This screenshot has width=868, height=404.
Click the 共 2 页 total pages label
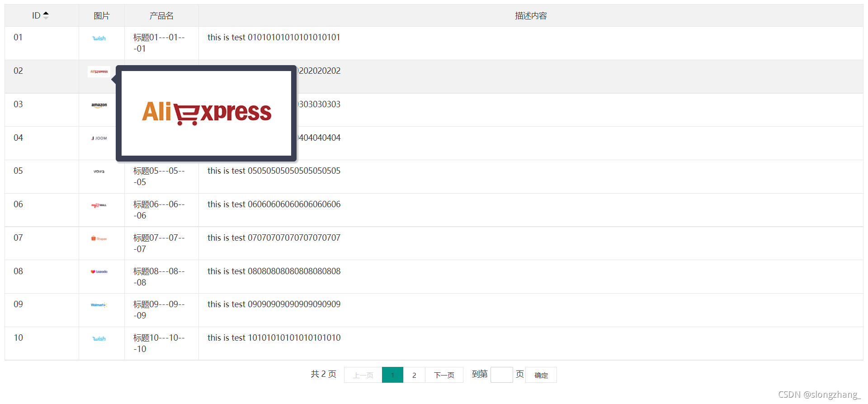click(x=324, y=374)
